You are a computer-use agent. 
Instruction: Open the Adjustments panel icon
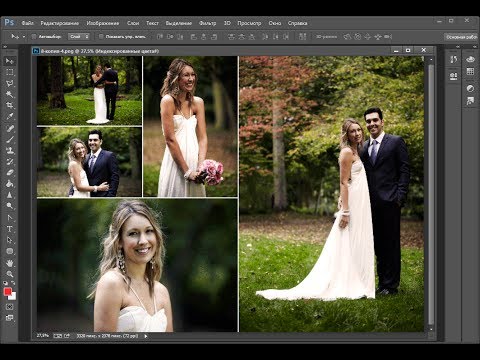pyautogui.click(x=470, y=89)
